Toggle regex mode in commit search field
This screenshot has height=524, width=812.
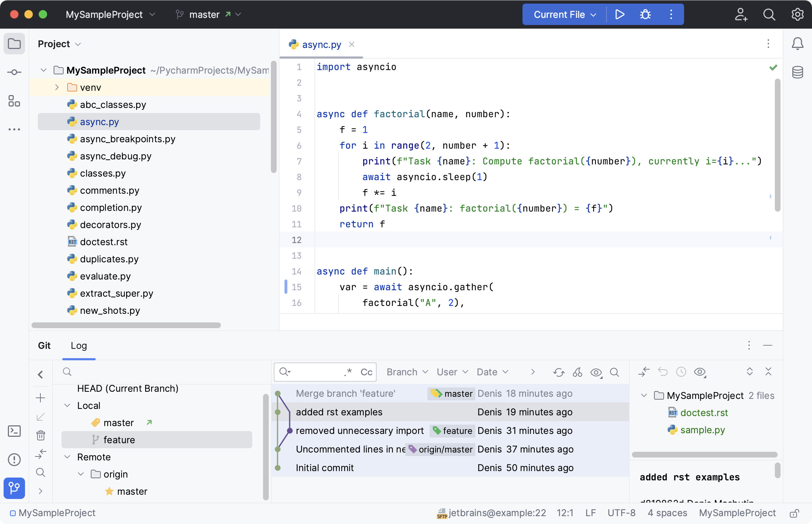pyautogui.click(x=348, y=372)
